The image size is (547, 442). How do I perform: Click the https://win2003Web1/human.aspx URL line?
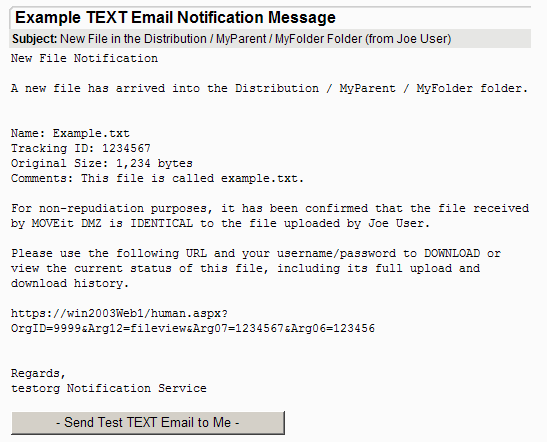click(119, 313)
